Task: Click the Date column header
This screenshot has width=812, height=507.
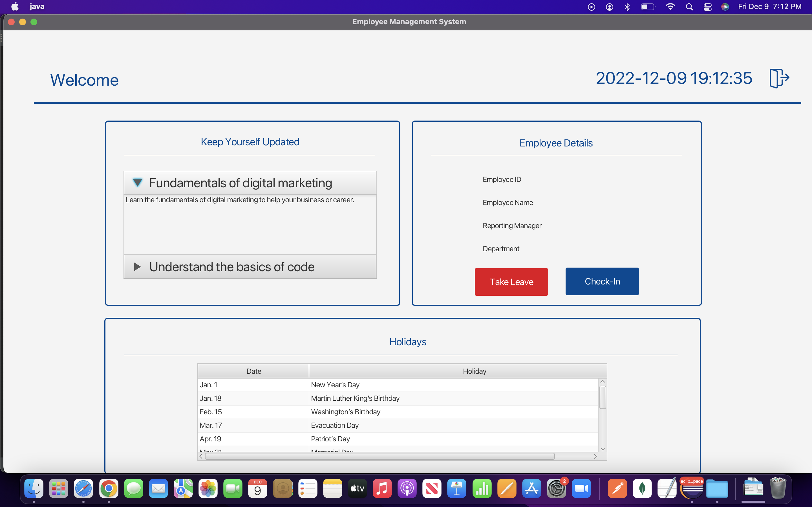Action: 253,371
